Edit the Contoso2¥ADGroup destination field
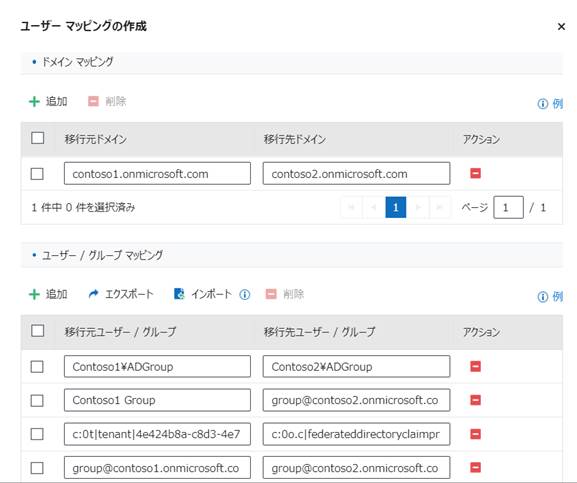 pyautogui.click(x=356, y=366)
